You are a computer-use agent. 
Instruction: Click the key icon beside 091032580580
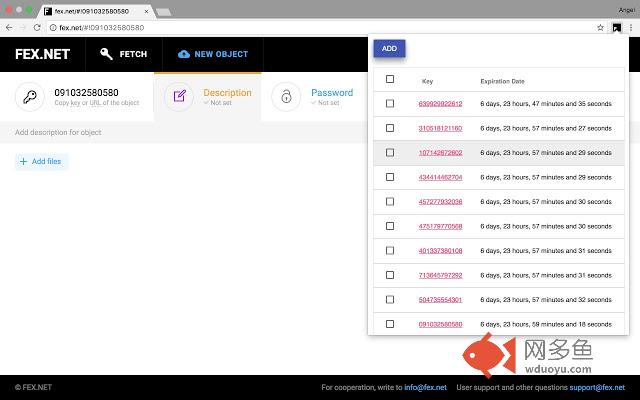click(29, 97)
